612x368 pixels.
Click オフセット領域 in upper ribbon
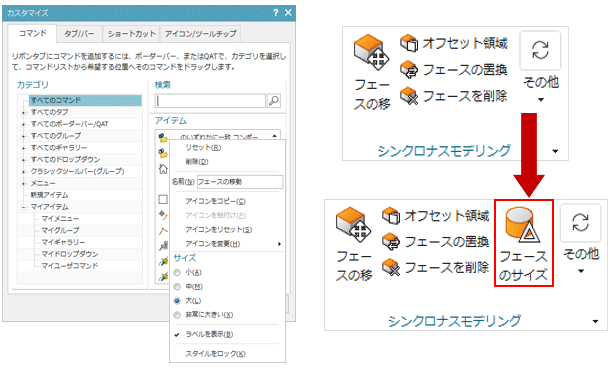pos(454,43)
